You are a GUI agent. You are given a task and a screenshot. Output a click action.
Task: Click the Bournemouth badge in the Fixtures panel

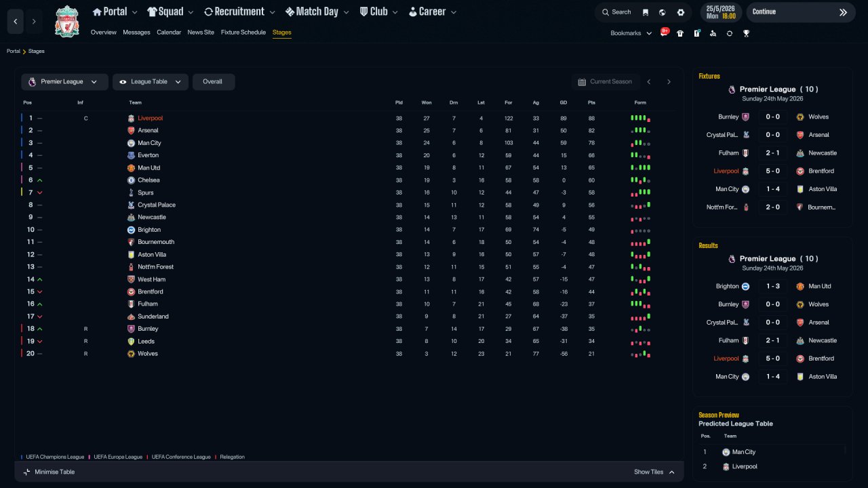[800, 207]
